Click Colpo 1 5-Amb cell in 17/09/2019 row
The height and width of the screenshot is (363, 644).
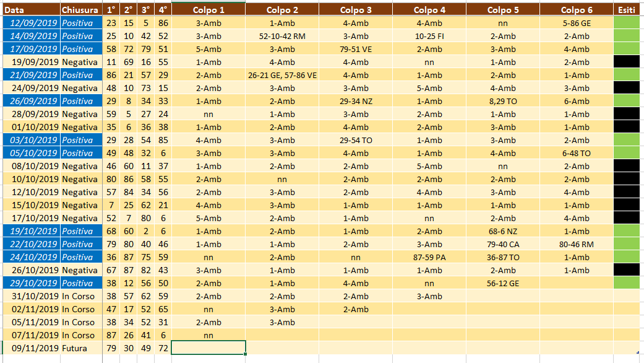(208, 49)
